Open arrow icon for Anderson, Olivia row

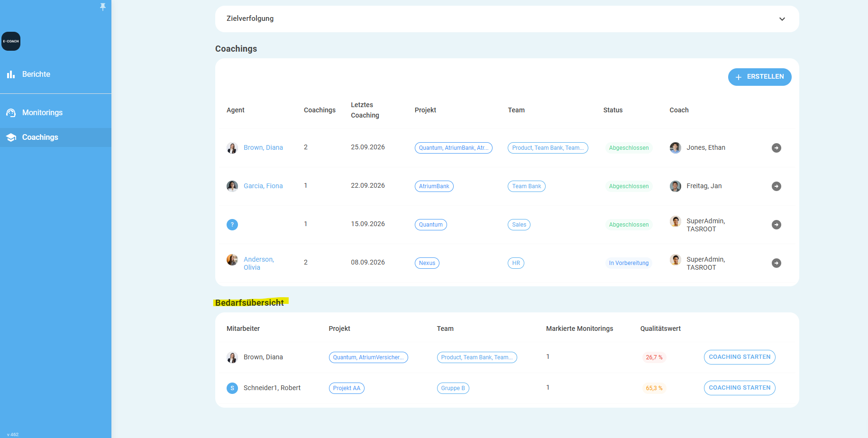click(776, 263)
